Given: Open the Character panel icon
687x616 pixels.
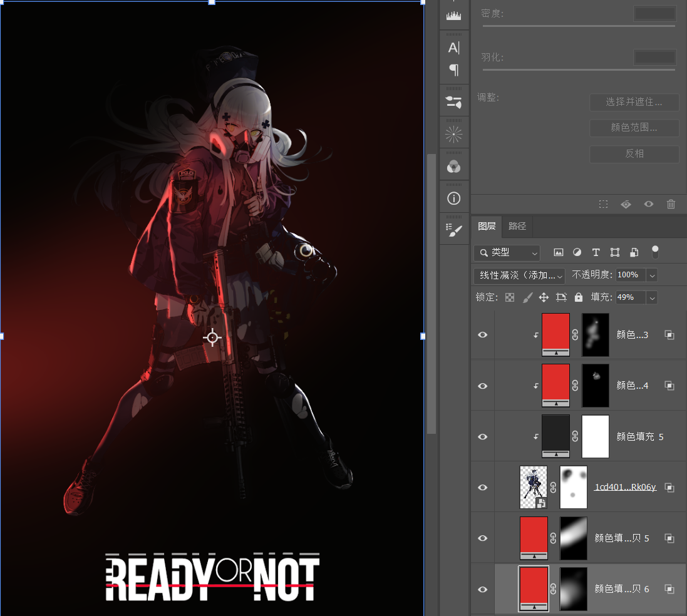Looking at the screenshot, I should pyautogui.click(x=454, y=48).
